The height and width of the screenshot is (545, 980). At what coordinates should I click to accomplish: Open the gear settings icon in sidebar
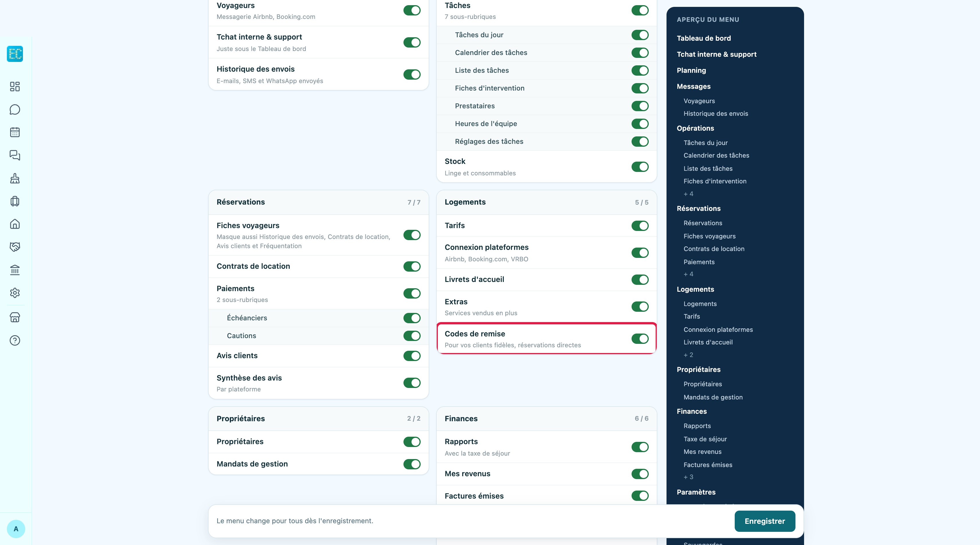(x=15, y=293)
